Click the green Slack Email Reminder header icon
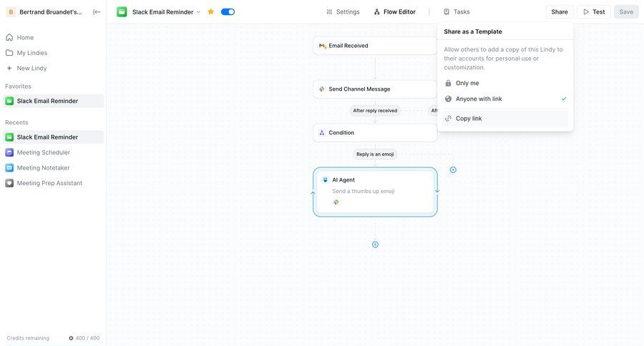The image size is (644, 346). [x=122, y=12]
